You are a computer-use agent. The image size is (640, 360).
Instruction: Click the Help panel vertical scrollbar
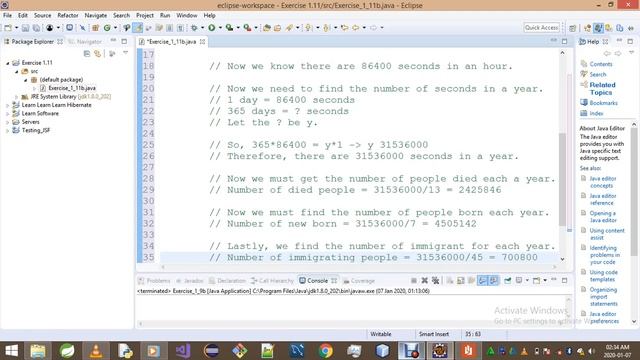point(633,192)
